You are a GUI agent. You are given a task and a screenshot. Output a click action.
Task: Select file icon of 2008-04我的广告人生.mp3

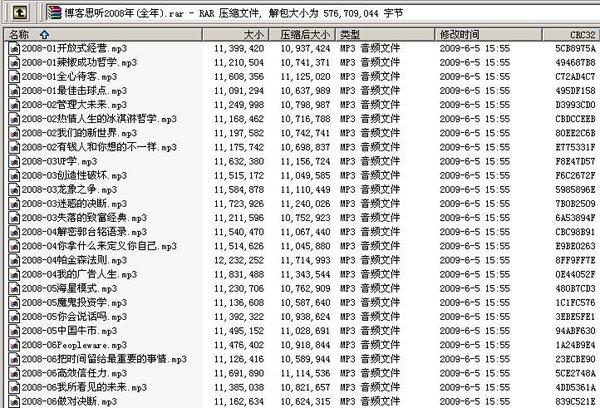point(14,274)
